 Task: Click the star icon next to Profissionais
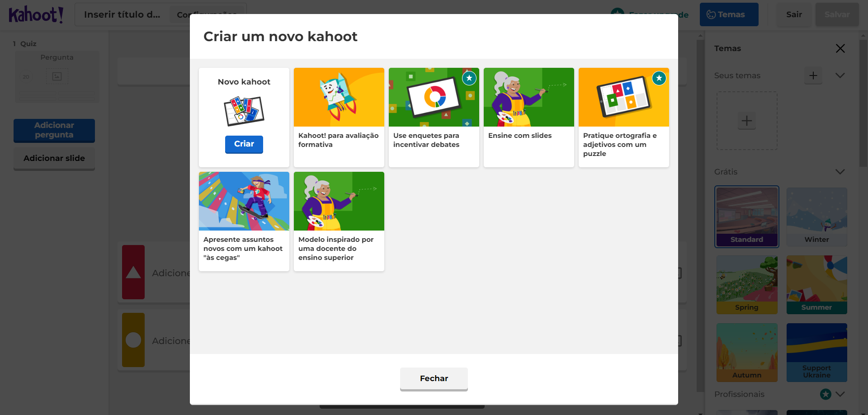coord(825,394)
